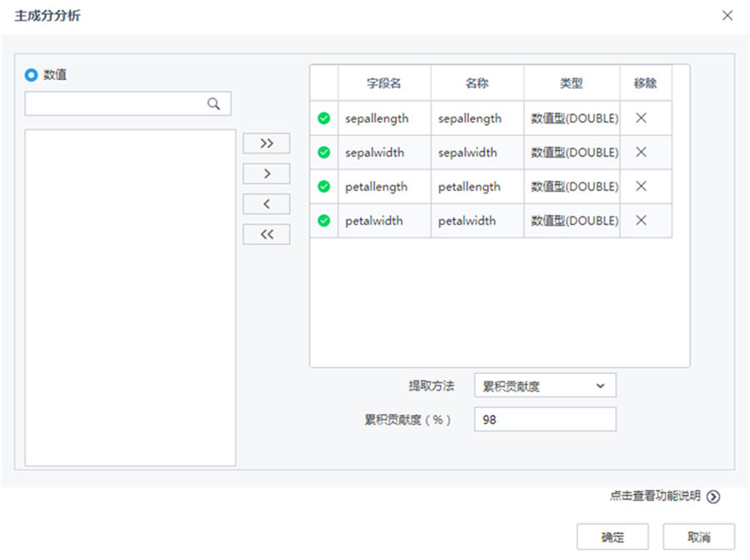Toggle the green check on sepallength row
Image resolution: width=750 pixels, height=560 pixels.
(x=323, y=118)
